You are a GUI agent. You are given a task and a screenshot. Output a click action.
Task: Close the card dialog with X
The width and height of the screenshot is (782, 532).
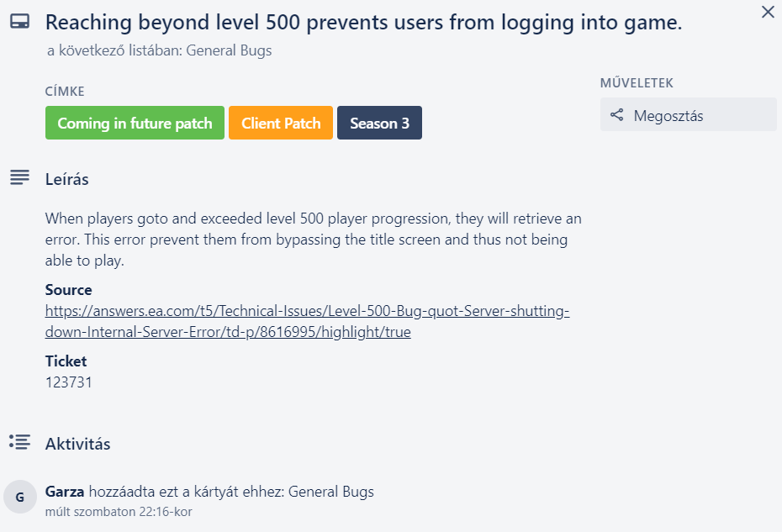pyautogui.click(x=767, y=13)
